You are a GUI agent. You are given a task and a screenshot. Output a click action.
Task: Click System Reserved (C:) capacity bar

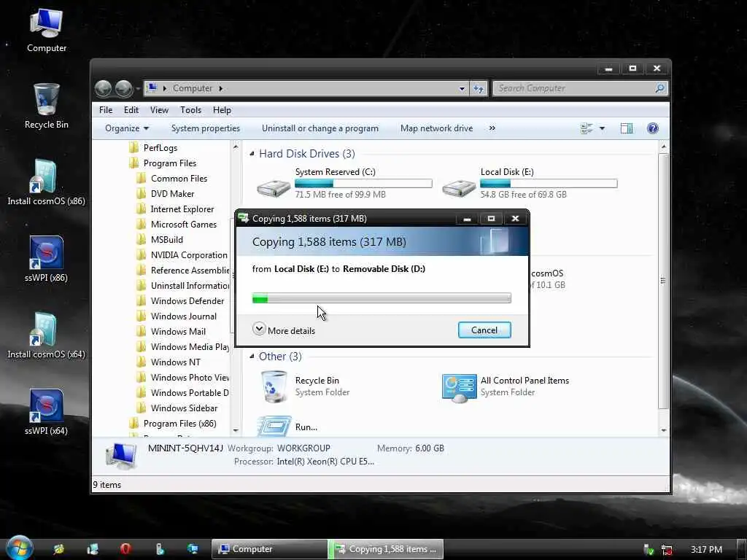(x=363, y=183)
